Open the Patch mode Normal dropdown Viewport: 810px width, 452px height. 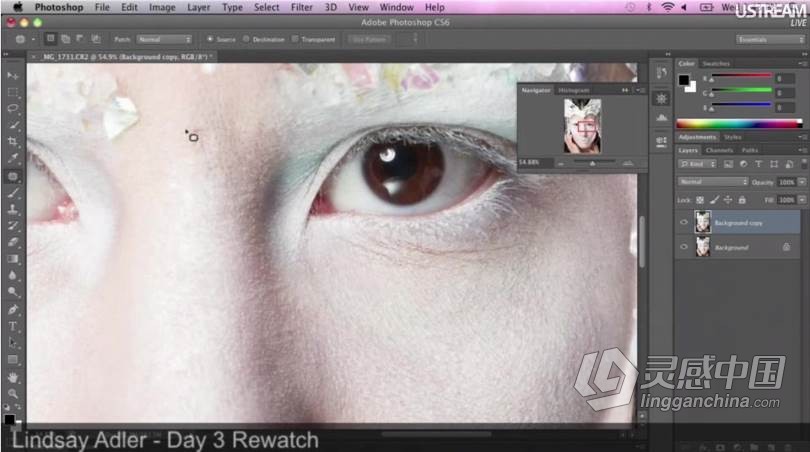[164, 39]
